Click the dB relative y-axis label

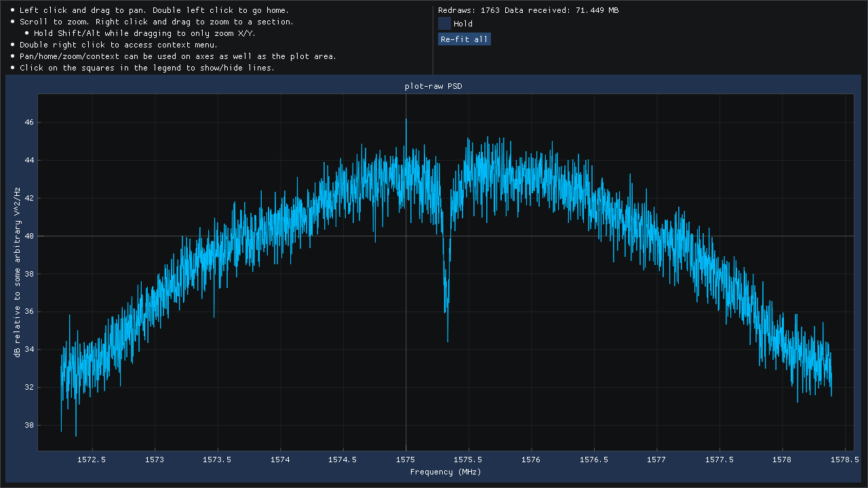18,272
